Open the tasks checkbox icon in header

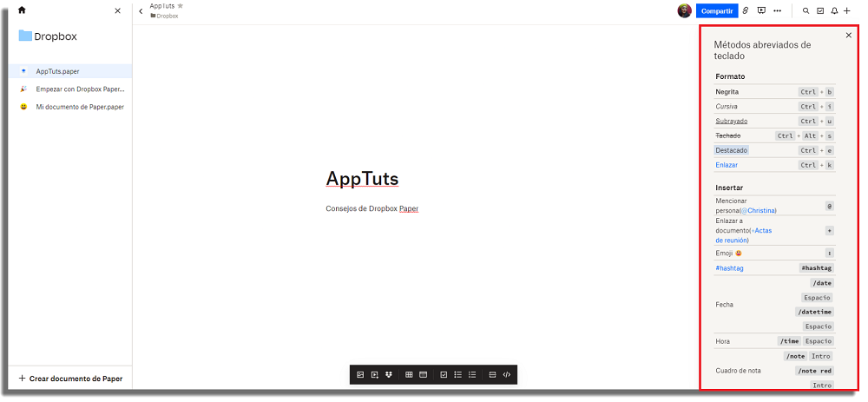pyautogui.click(x=820, y=10)
